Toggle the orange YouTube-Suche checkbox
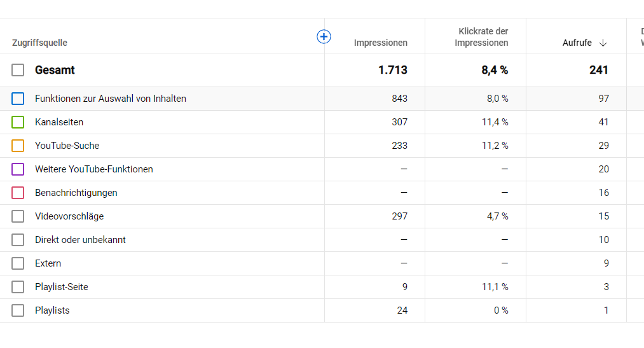The height and width of the screenshot is (348, 644). [18, 146]
